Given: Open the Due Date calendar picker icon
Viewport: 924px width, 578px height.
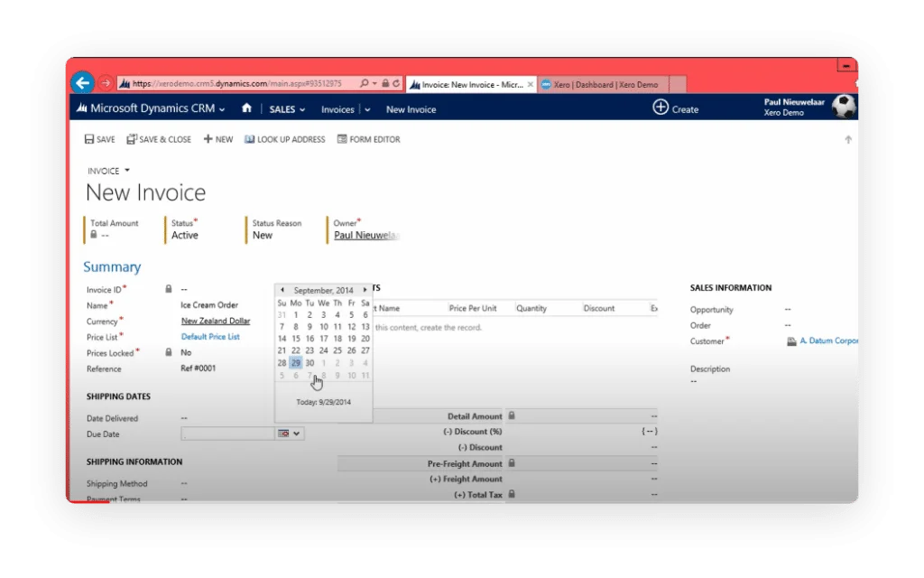Looking at the screenshot, I should coord(282,433).
